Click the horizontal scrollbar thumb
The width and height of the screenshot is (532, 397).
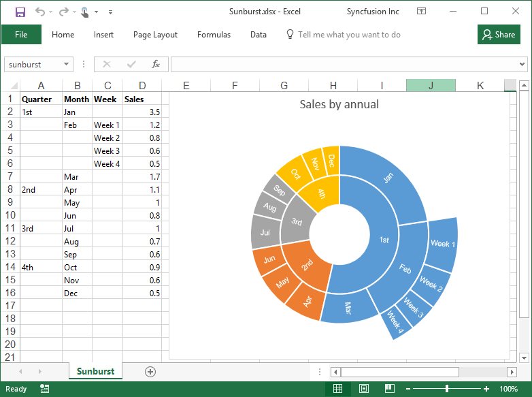click(x=399, y=372)
